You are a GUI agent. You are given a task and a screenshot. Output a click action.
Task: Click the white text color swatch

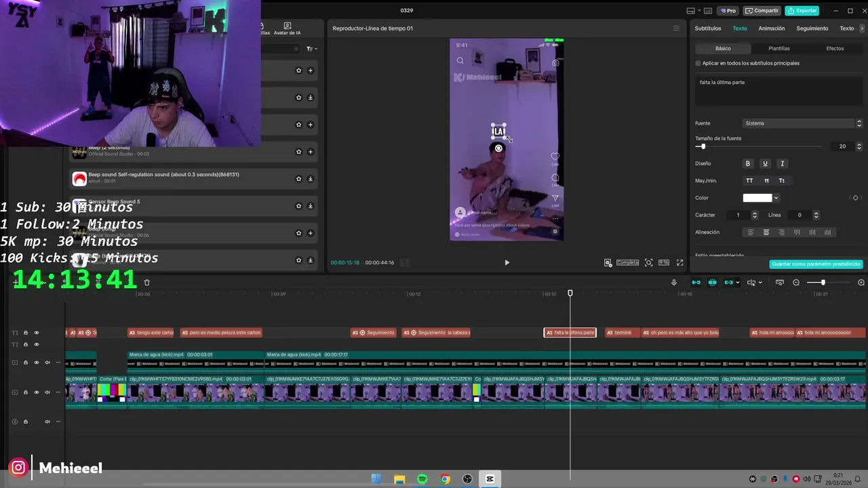pos(757,198)
